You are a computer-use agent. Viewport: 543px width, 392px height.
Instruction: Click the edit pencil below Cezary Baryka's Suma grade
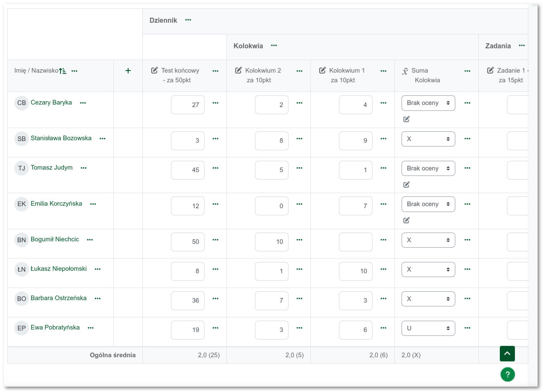tap(407, 119)
